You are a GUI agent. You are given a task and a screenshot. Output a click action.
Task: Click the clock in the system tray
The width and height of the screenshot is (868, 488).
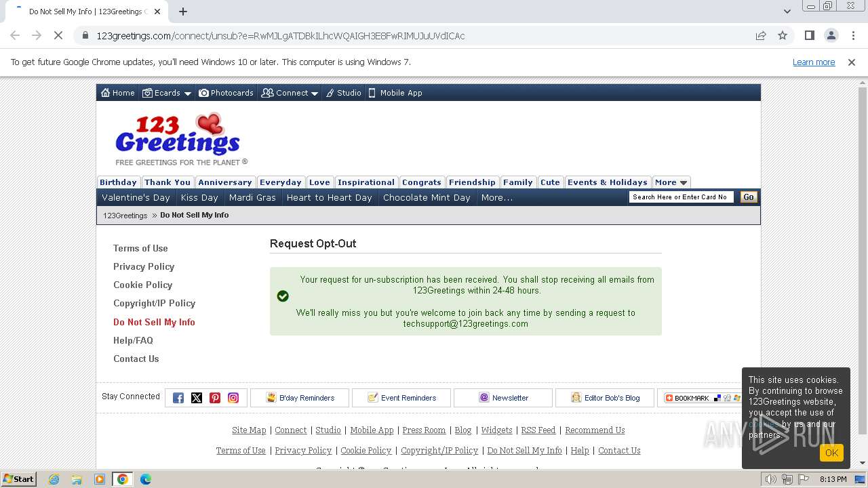click(833, 479)
